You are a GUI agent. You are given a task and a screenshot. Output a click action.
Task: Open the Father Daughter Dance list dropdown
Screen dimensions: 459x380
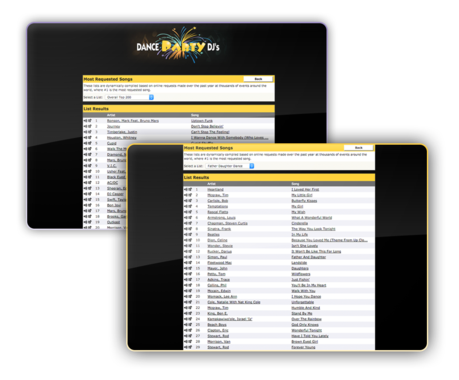[x=230, y=166]
